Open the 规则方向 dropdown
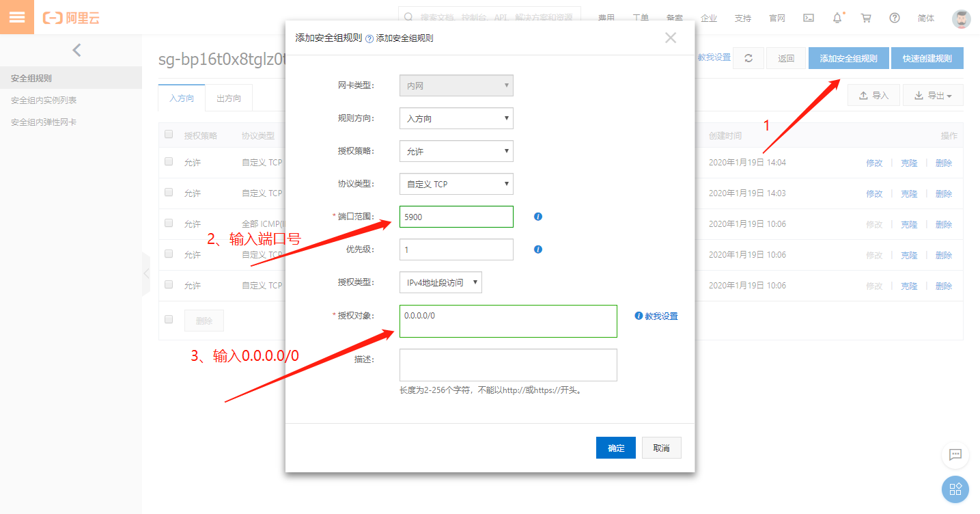 pos(456,118)
